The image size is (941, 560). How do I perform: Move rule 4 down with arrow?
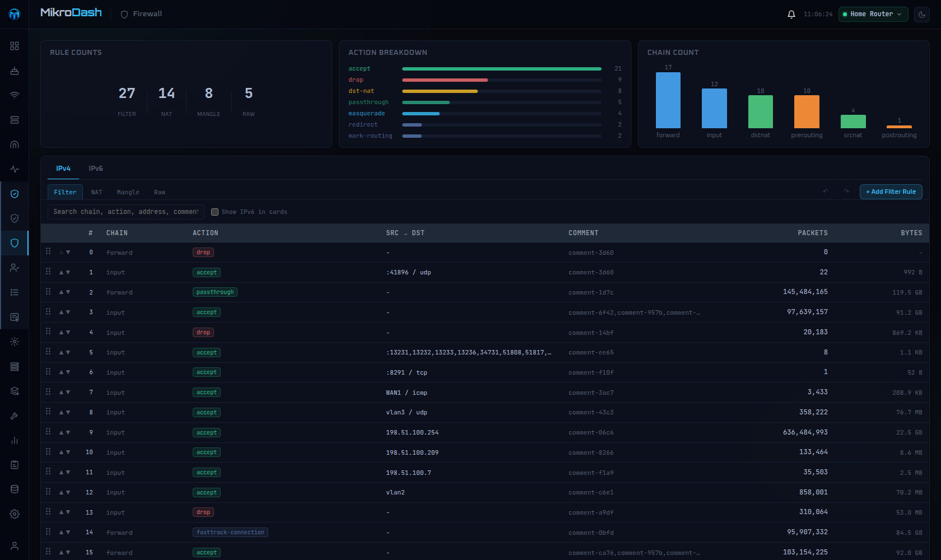coord(68,333)
